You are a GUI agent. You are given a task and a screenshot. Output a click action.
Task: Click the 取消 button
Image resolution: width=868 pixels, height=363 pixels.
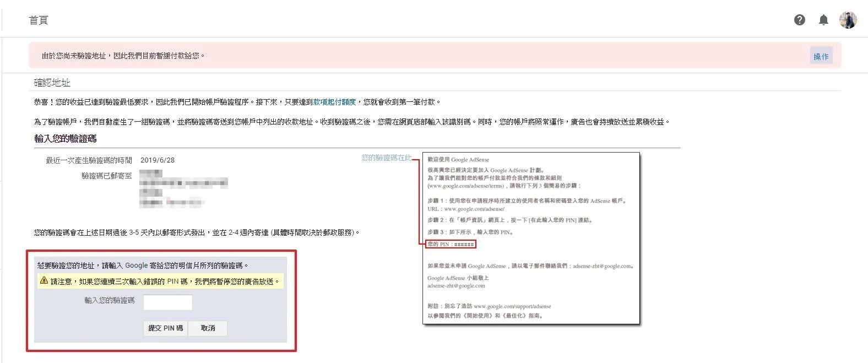coord(208,328)
